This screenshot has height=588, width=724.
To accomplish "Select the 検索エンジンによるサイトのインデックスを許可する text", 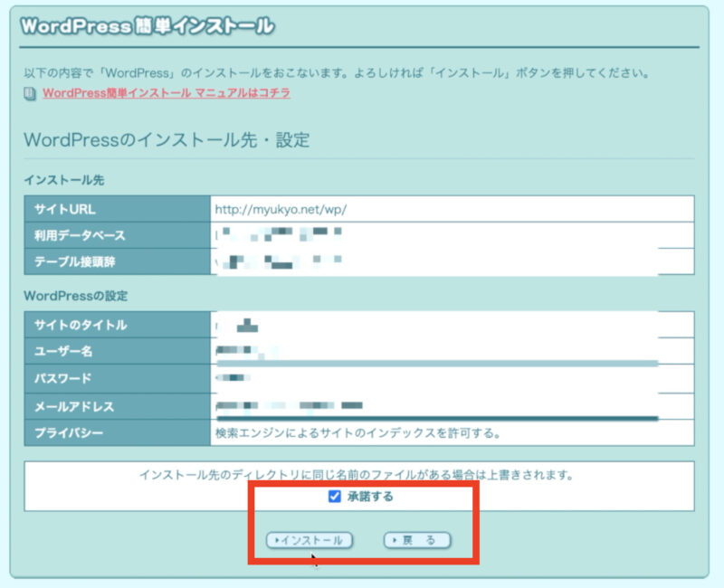I will [x=357, y=433].
